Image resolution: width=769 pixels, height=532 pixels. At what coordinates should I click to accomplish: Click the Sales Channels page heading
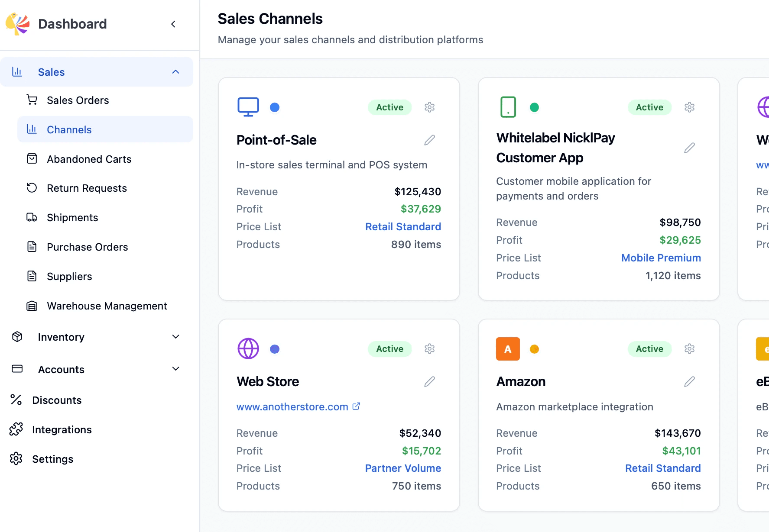click(x=270, y=19)
